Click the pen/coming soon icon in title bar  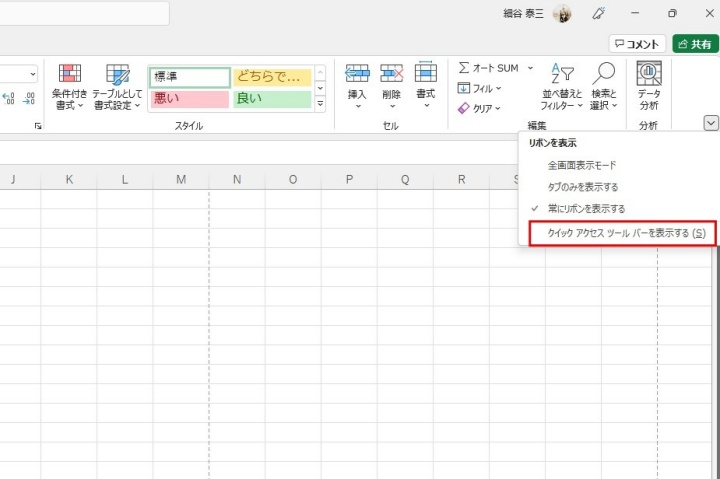pyautogui.click(x=598, y=13)
